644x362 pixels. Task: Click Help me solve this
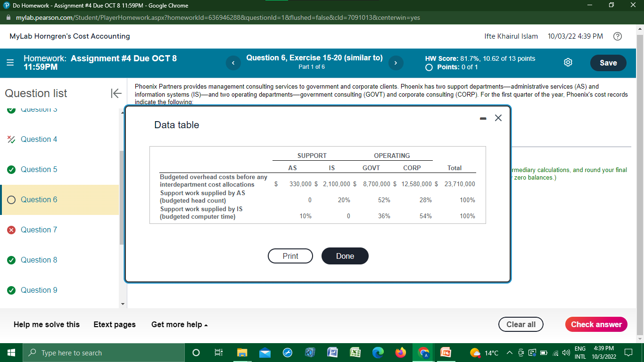(47, 324)
